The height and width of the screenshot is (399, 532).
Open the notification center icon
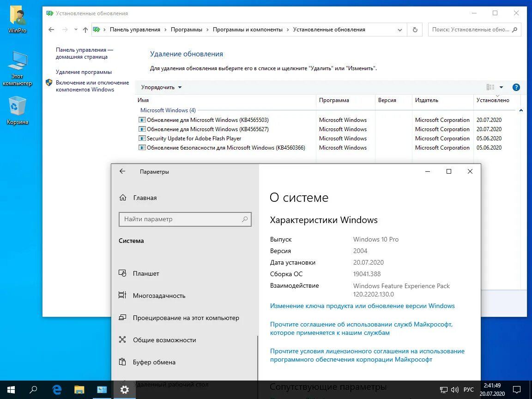[x=517, y=389]
